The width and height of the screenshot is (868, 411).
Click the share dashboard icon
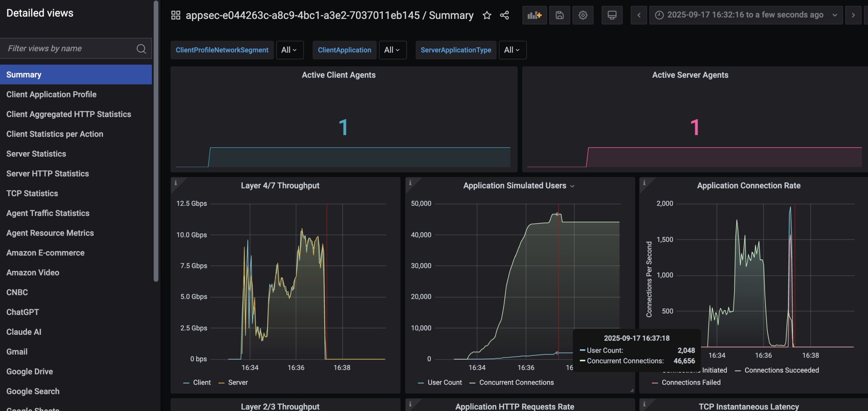(504, 15)
